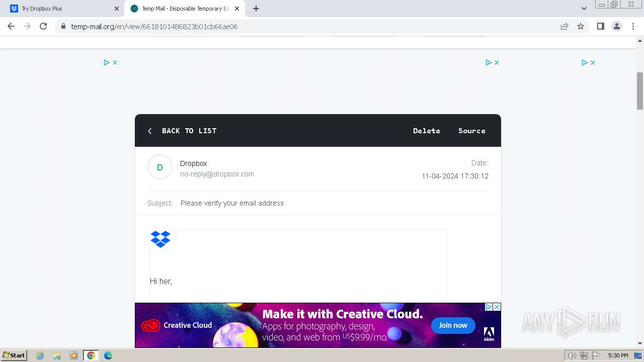
Task: Open Chrome three-dot menu
Action: click(633, 26)
